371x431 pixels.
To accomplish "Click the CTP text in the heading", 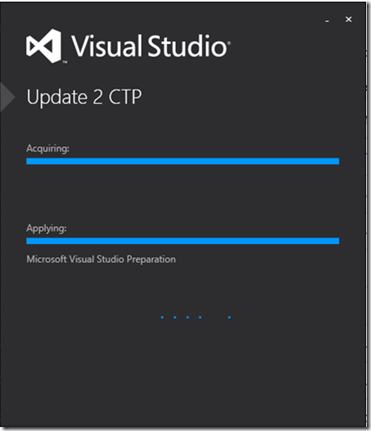I will [125, 97].
